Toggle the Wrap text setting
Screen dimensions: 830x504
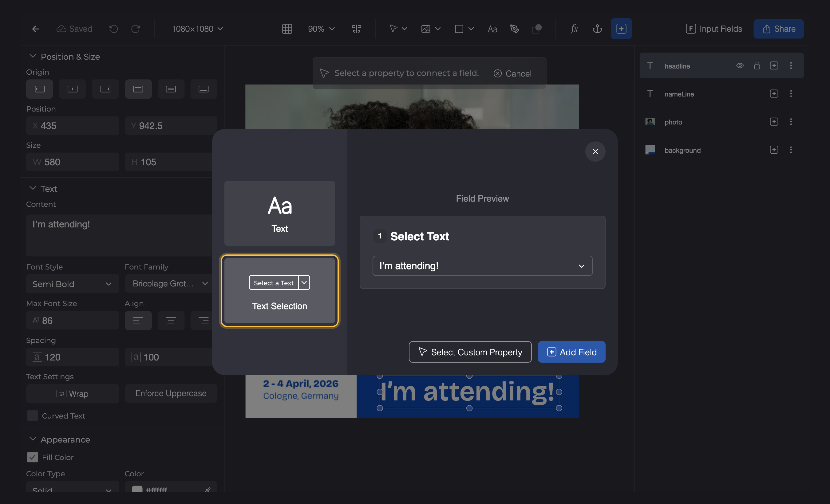pos(73,393)
